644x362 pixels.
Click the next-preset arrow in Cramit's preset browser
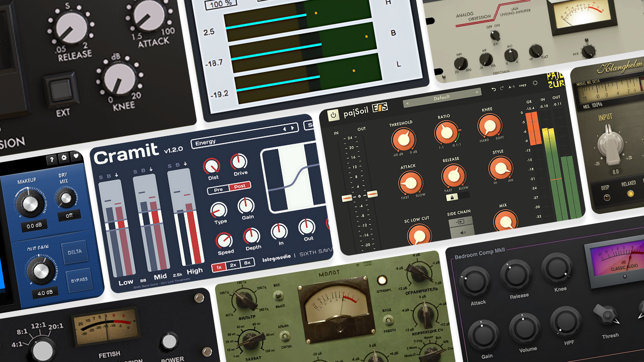click(293, 128)
